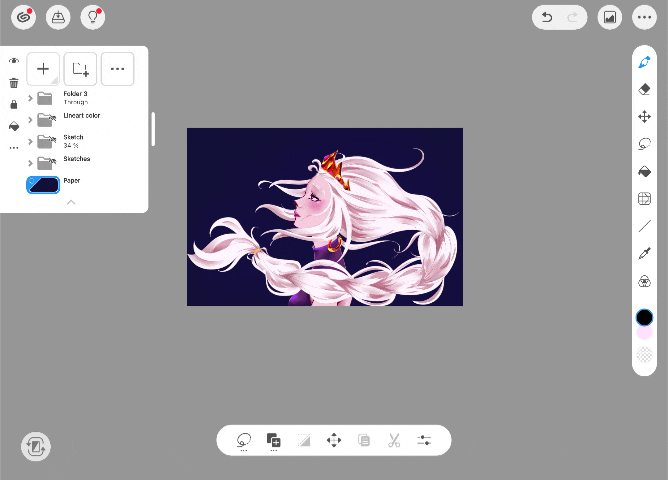This screenshot has height=480, width=668.
Task: Click the artwork canvas of the pink-haired girl
Action: pyautogui.click(x=325, y=217)
